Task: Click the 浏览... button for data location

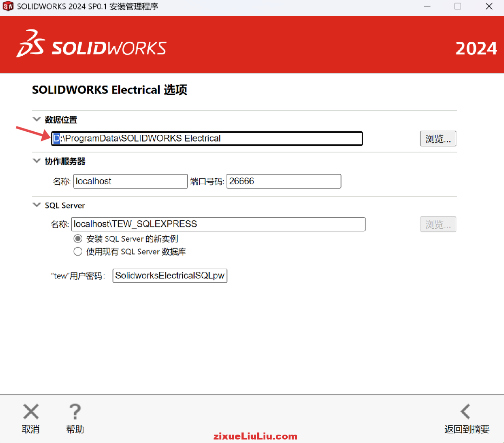Action: pyautogui.click(x=438, y=139)
